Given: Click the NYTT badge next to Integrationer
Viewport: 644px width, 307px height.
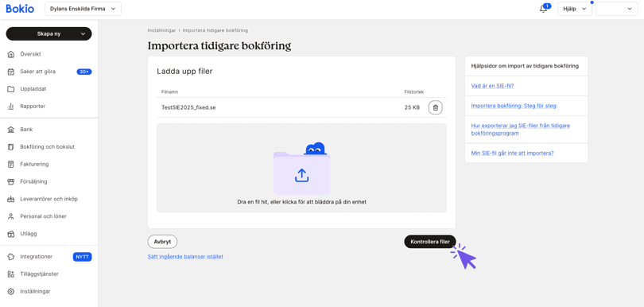Looking at the screenshot, I should pyautogui.click(x=83, y=257).
